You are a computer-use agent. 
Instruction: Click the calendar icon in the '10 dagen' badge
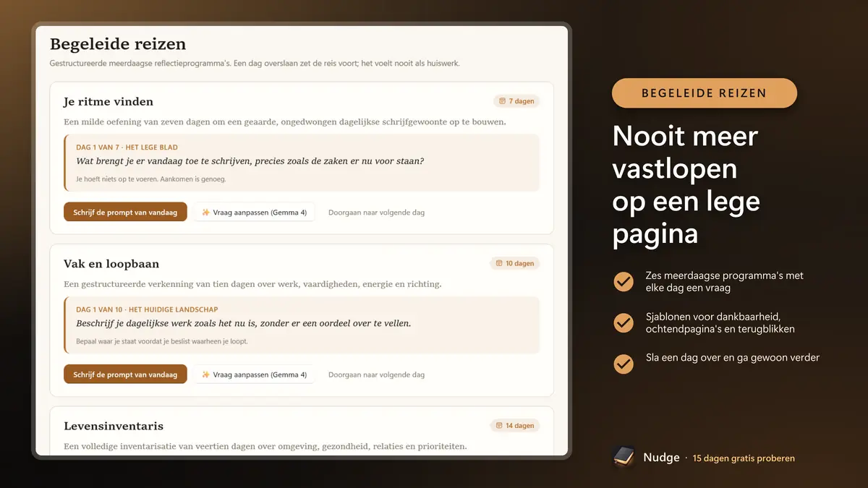[499, 263]
